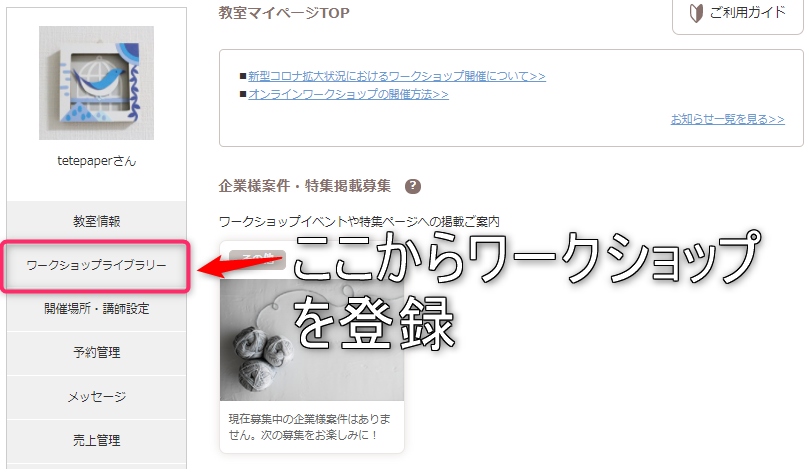Open the ご利用ガイド button text
Screen dimensions: 812x469
tap(747, 12)
